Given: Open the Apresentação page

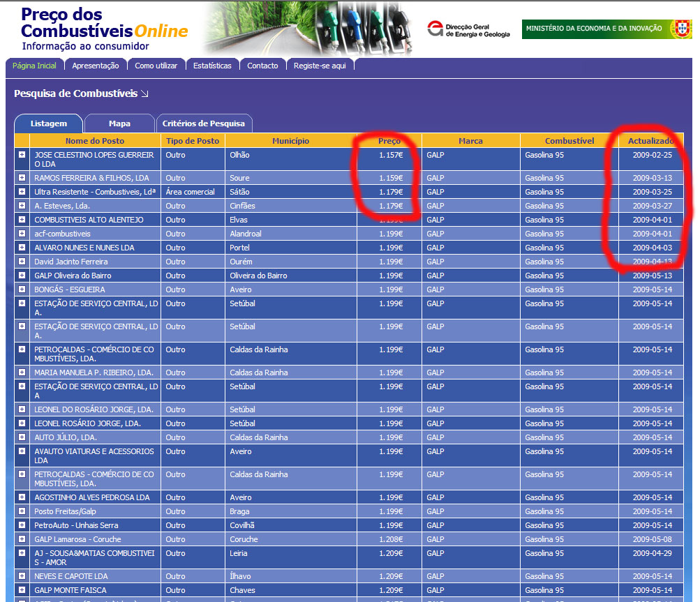Looking at the screenshot, I should pos(96,66).
